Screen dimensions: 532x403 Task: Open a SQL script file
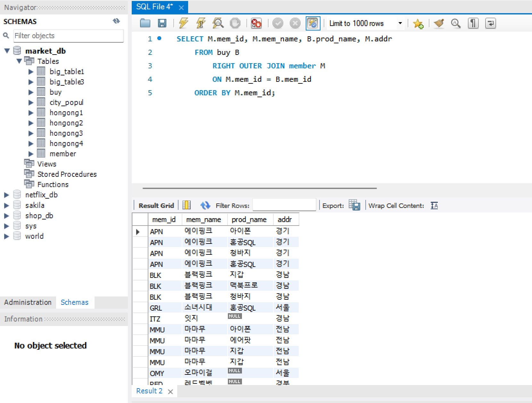145,23
